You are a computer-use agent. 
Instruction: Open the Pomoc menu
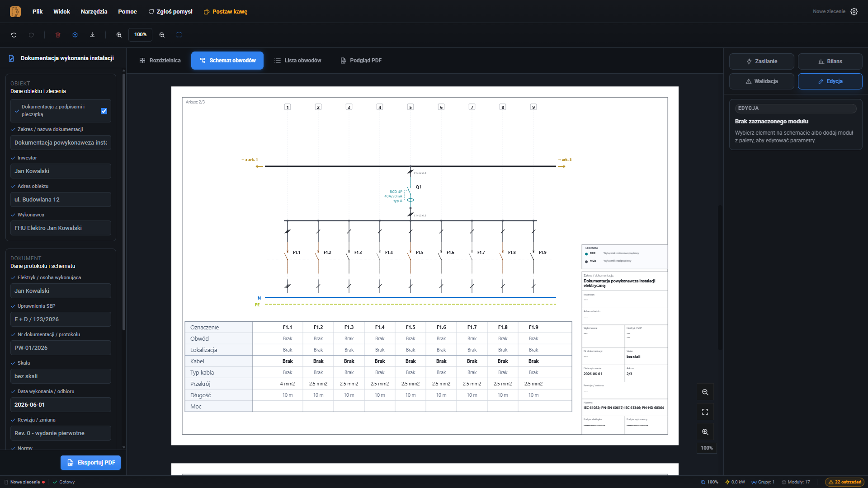pos(127,12)
